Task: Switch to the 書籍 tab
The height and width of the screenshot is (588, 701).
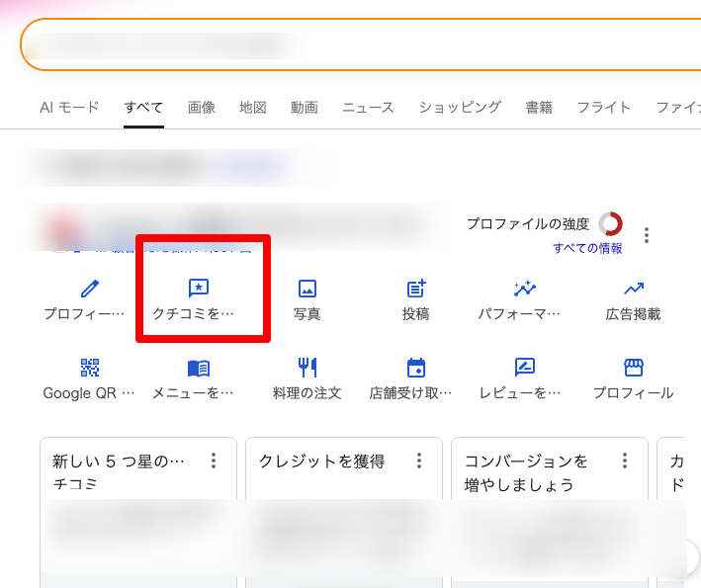Action: [x=539, y=108]
